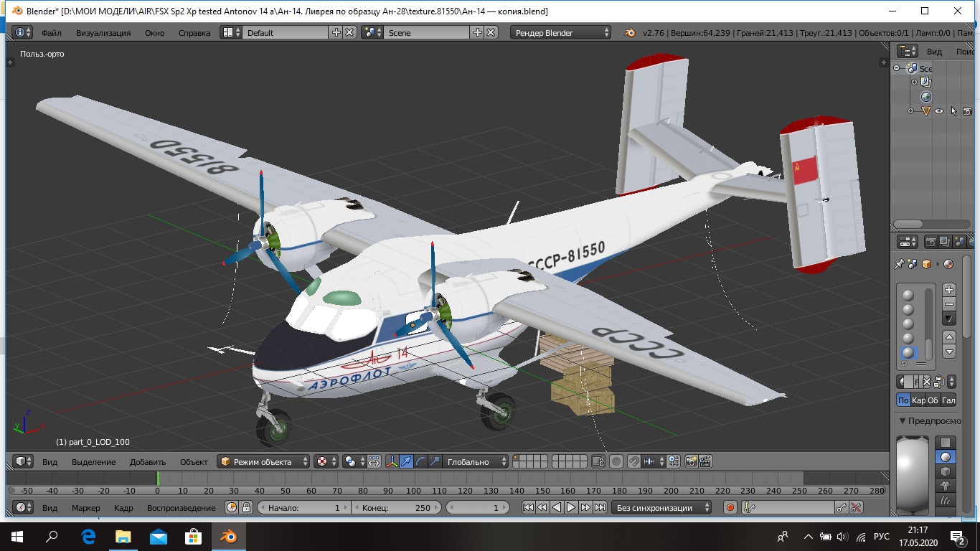Screen dimensions: 980x551
Task: Open the Вид menu in outliner
Action: tap(934, 52)
